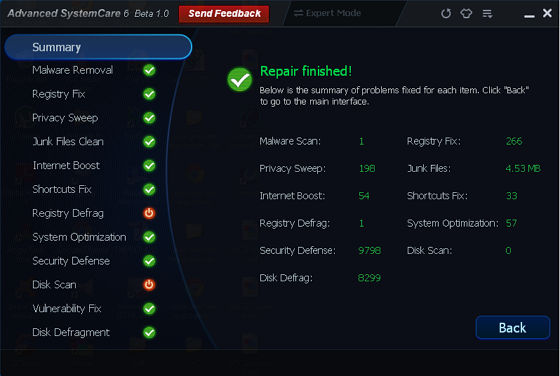Image resolution: width=560 pixels, height=376 pixels.
Task: Click the Send Feedback button
Action: pos(224,14)
